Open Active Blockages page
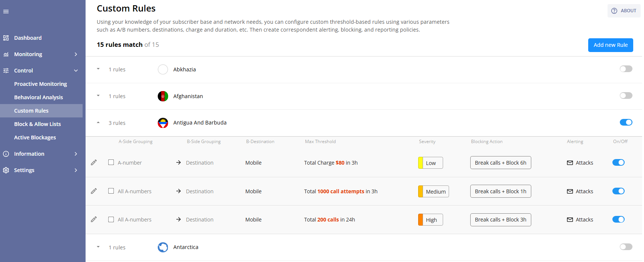Image resolution: width=644 pixels, height=262 pixels. click(x=35, y=138)
